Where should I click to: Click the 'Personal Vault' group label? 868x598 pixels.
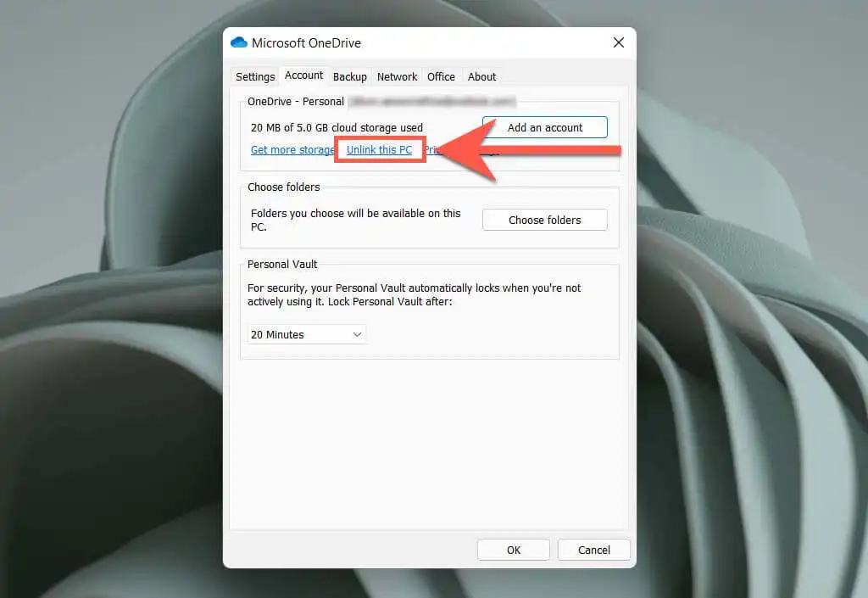[282, 264]
